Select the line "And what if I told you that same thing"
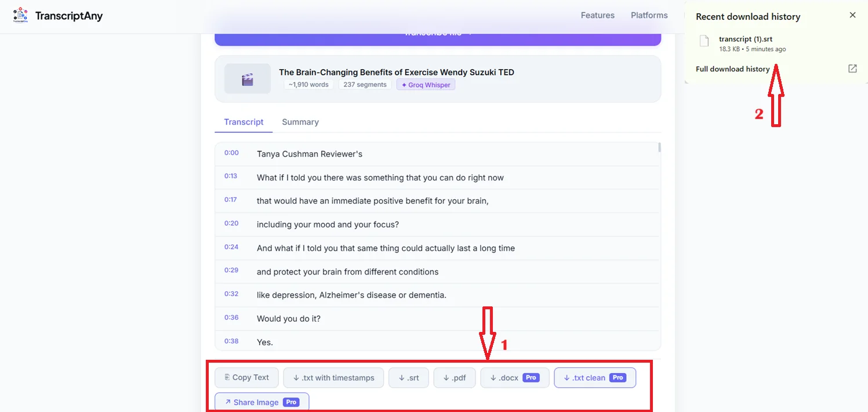Viewport: 868px width, 412px height. pos(386,248)
